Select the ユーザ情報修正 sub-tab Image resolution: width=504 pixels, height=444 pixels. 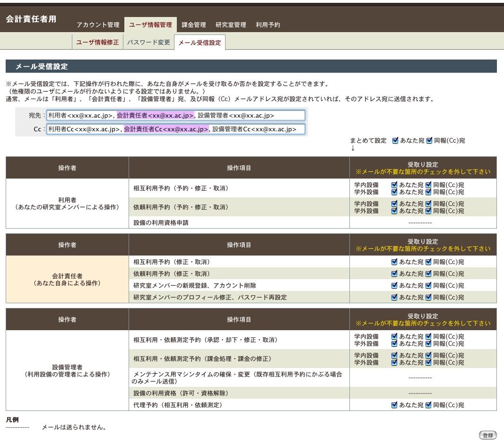pyautogui.click(x=97, y=42)
